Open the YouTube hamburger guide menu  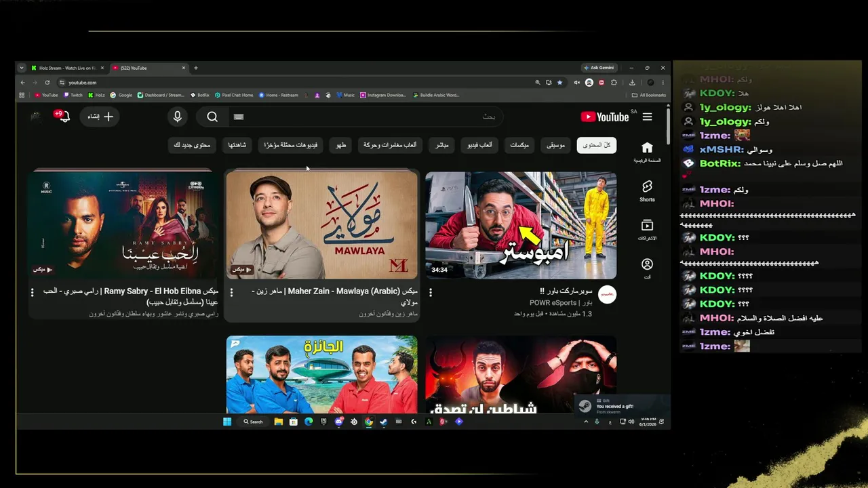coord(647,117)
